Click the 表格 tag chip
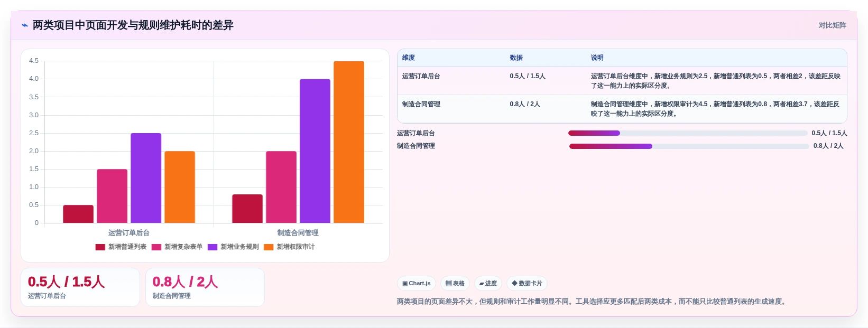Image resolution: width=868 pixels, height=328 pixels. tap(455, 284)
